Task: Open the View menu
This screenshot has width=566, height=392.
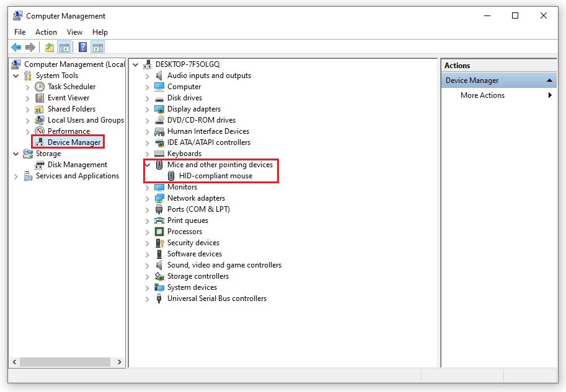Action: pos(74,32)
